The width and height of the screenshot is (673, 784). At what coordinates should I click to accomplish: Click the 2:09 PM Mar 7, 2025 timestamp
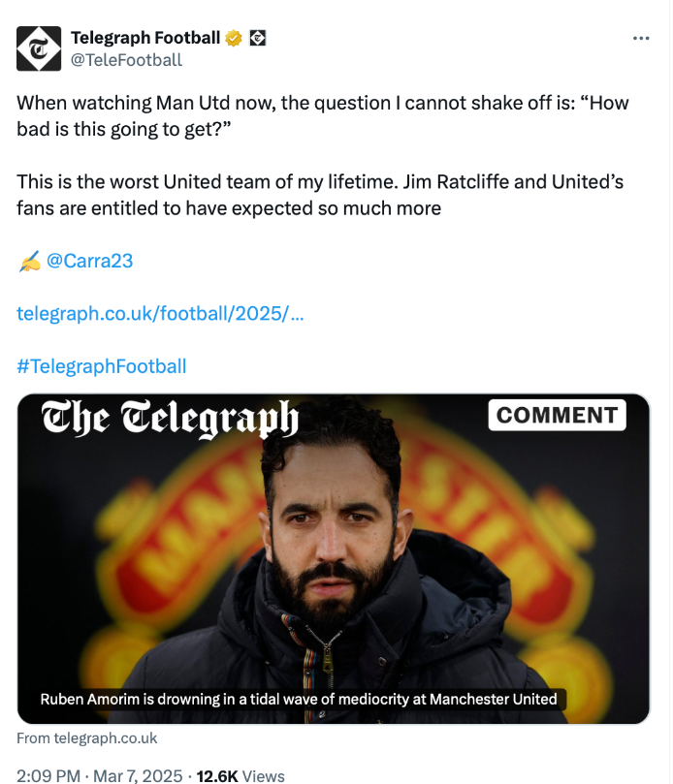(101, 775)
